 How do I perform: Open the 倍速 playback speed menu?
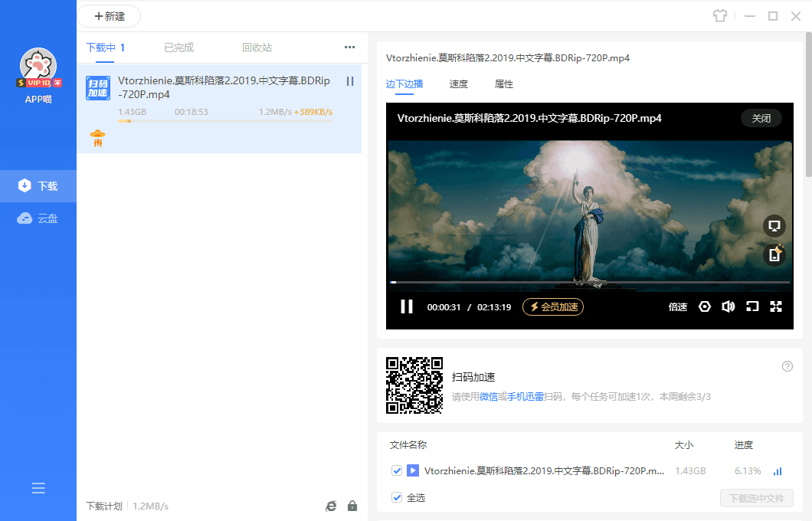click(677, 307)
